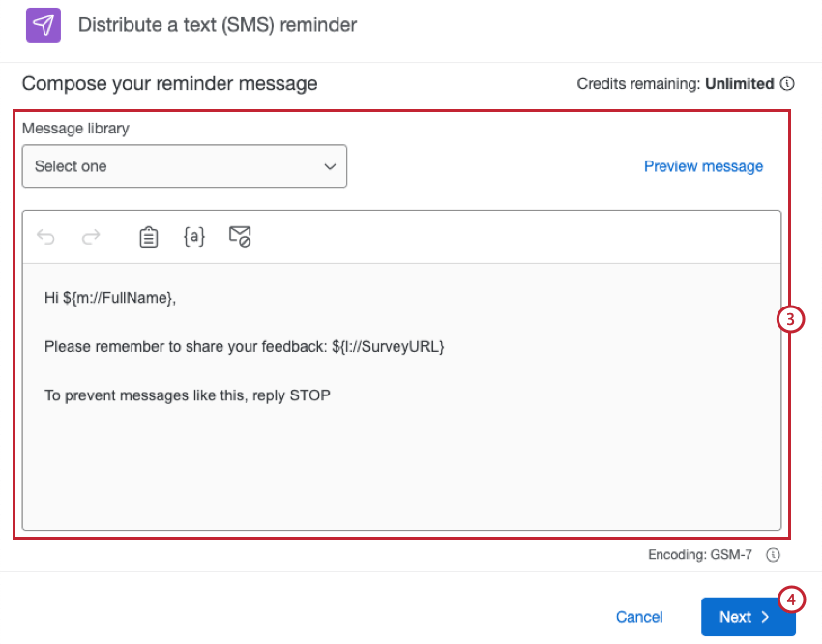
Task: Click the Distribute a text (SMS) reminder title
Action: 217,24
